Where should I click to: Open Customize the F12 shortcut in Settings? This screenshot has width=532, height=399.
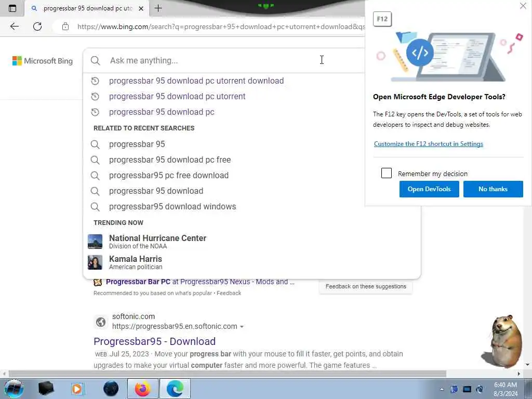pyautogui.click(x=429, y=144)
